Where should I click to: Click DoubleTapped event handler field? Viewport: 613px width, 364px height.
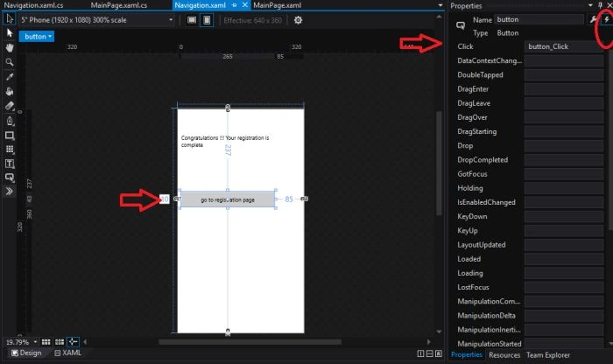[x=563, y=75]
